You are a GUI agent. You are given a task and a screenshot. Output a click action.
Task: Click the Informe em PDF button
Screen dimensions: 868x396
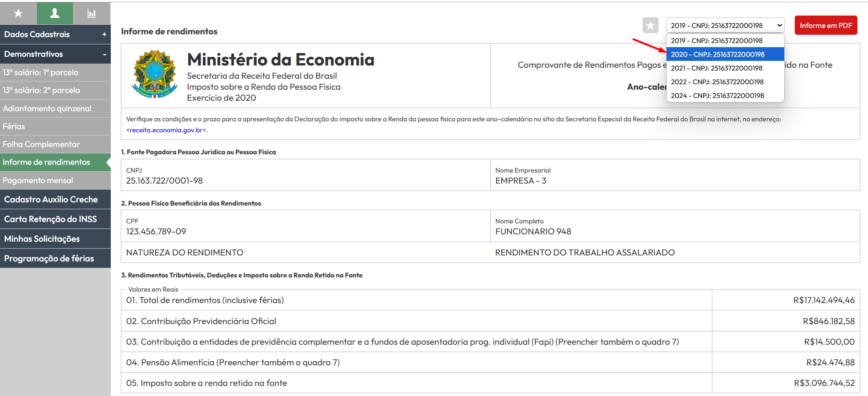click(826, 26)
